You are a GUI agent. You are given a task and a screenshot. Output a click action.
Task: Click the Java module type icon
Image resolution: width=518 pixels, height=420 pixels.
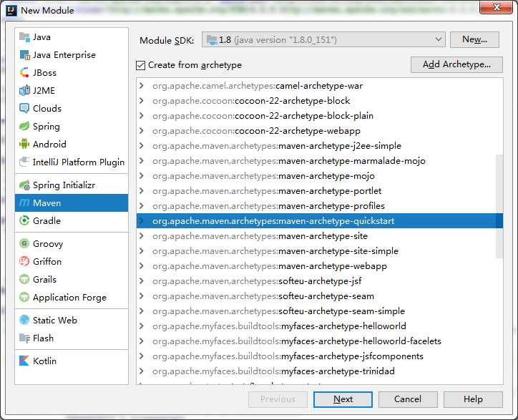point(24,37)
